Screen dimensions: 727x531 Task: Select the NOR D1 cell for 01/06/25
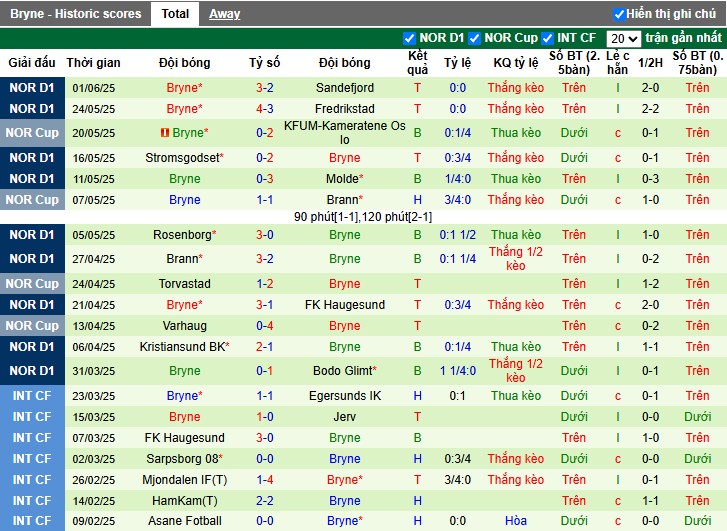click(x=32, y=88)
